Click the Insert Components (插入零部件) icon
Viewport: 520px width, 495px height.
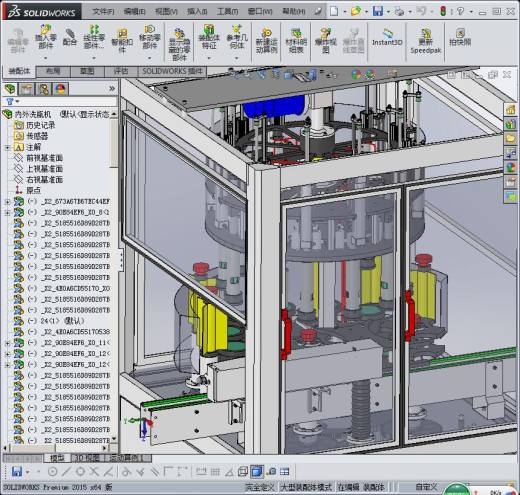[x=46, y=37]
